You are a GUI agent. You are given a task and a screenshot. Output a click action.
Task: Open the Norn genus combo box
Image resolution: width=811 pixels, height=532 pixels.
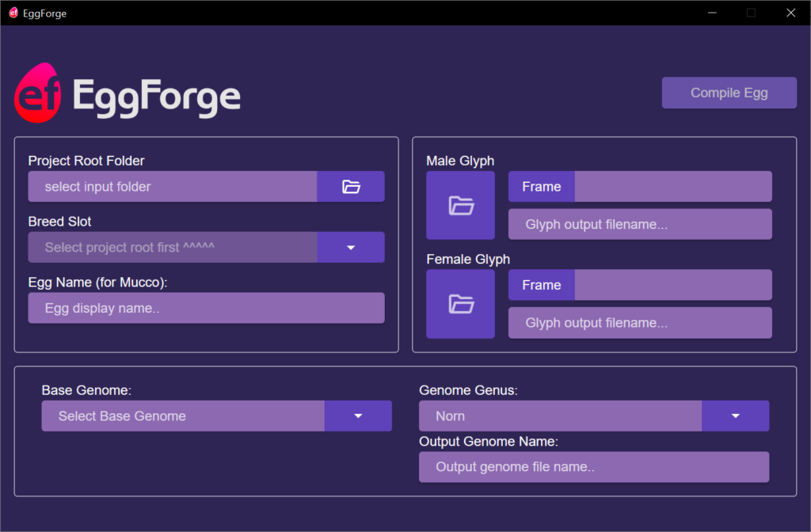pos(560,416)
